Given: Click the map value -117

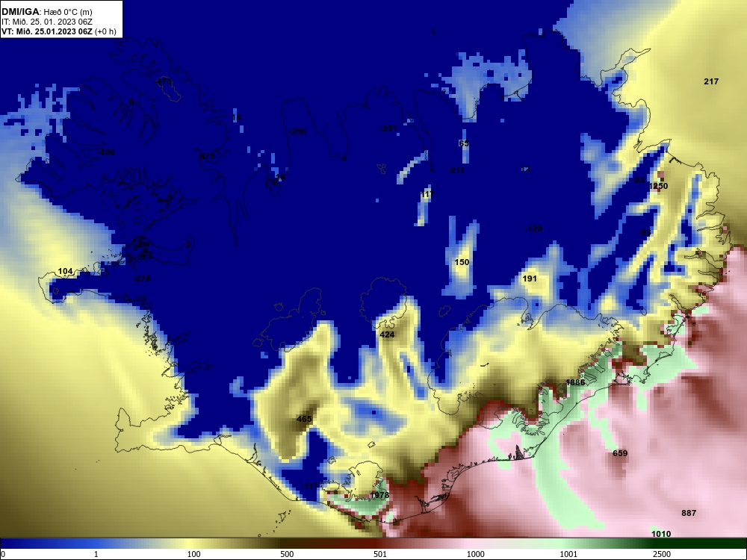Looking at the screenshot, I should 310,486.
